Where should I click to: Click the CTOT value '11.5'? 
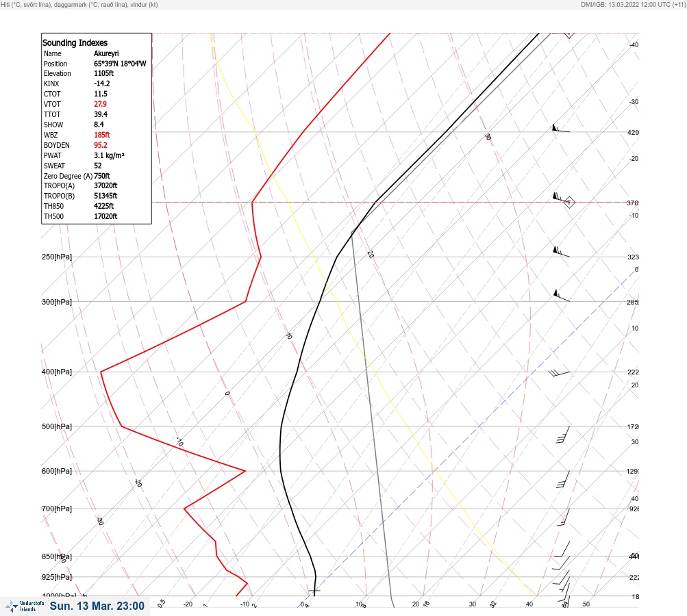point(101,94)
